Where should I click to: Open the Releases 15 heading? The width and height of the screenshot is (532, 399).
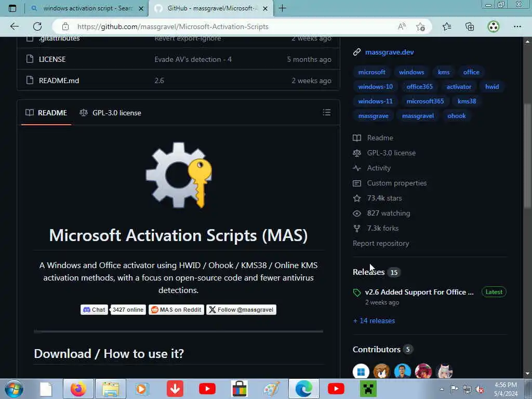pyautogui.click(x=376, y=272)
